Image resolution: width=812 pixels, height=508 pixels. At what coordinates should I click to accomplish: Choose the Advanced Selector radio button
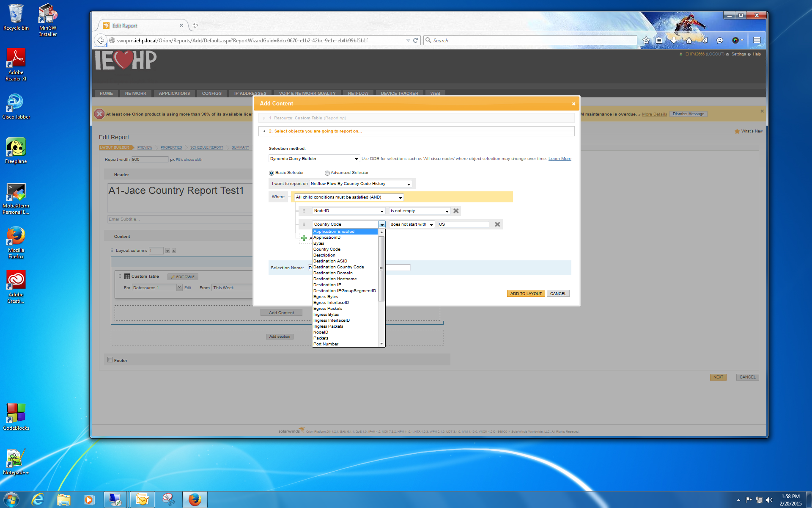pos(327,173)
